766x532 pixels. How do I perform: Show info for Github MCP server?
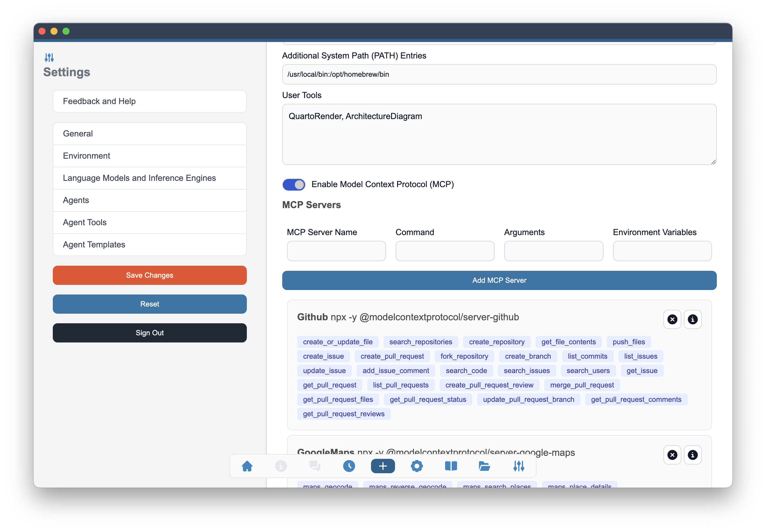click(692, 319)
